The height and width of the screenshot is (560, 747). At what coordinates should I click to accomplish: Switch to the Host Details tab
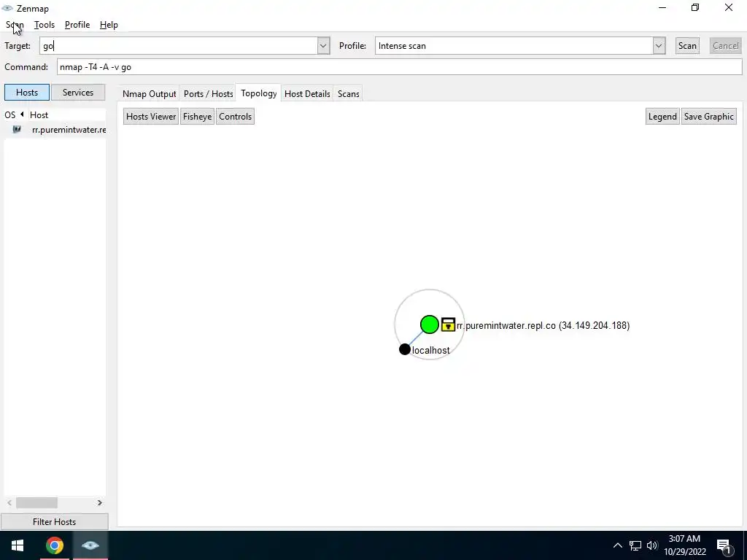[307, 94]
